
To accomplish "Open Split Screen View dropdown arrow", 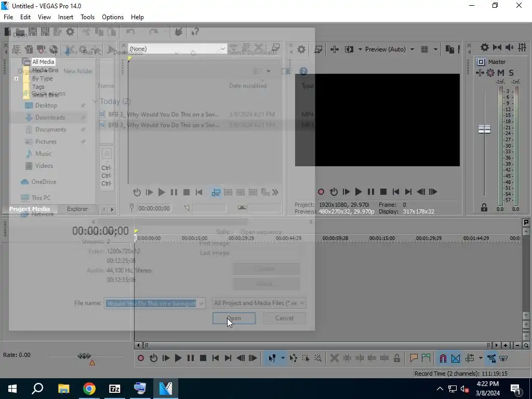I will [360, 49].
